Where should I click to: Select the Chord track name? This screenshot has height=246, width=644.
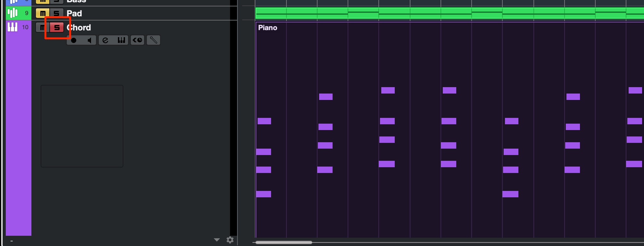79,28
